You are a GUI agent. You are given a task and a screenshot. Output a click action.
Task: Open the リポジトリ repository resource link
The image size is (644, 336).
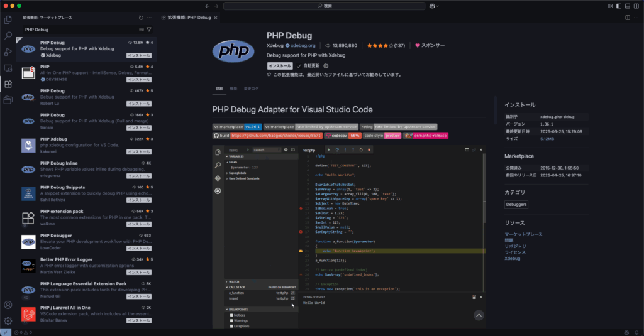pyautogui.click(x=515, y=246)
